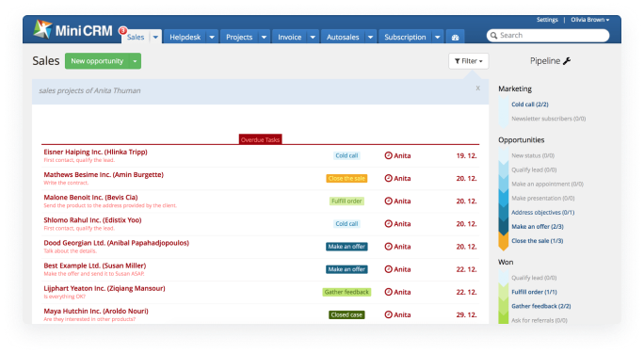644x354 pixels.
Task: Switch to the Sales tab
Action: click(x=136, y=37)
